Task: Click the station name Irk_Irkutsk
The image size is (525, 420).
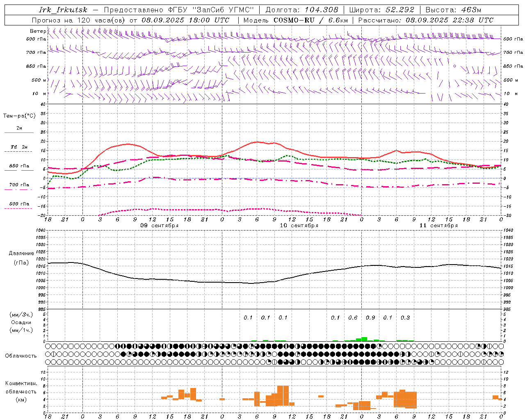Action: coord(63,10)
